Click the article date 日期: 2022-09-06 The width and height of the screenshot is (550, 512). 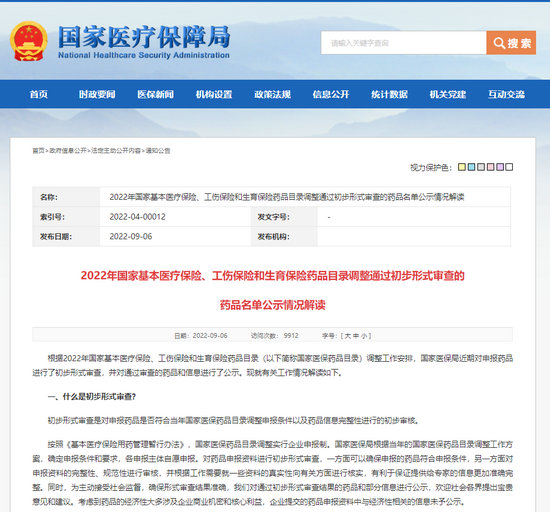(x=201, y=336)
